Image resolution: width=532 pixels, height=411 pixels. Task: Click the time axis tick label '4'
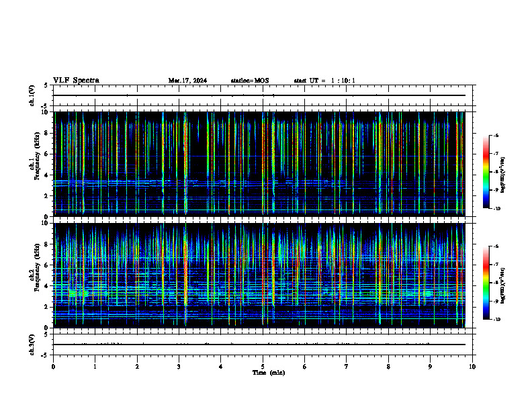click(220, 367)
